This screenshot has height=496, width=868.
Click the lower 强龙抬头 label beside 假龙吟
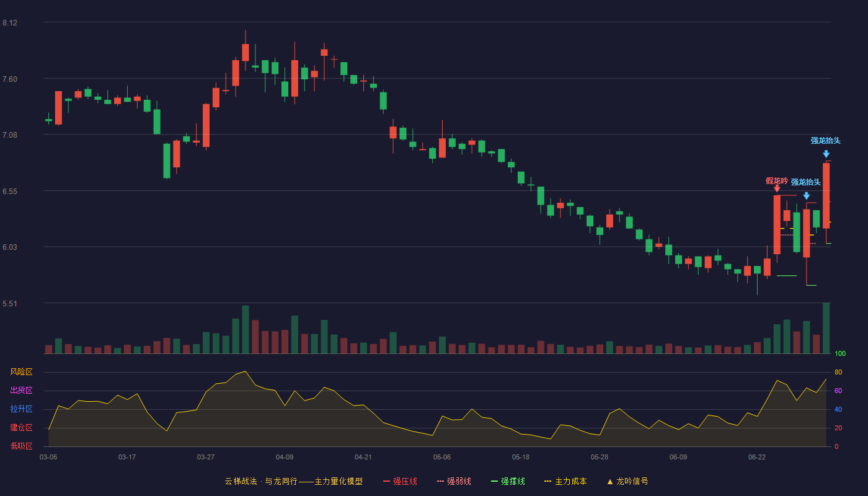tap(806, 182)
